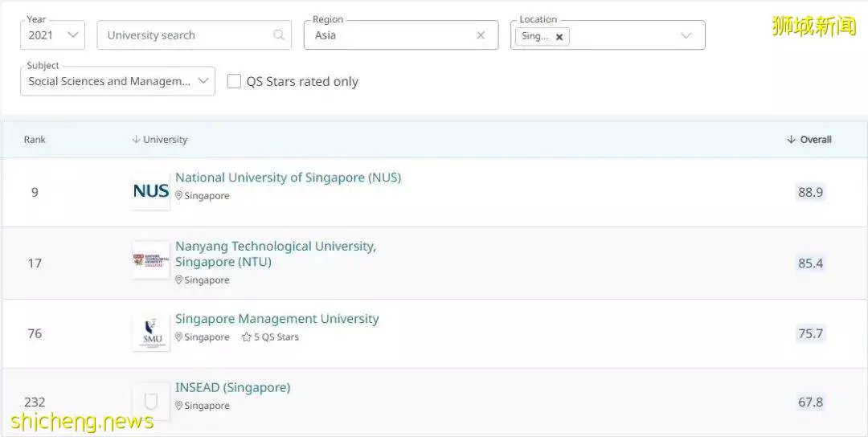
Task: Click the 5 QS Stars badge
Action: pyautogui.click(x=270, y=337)
